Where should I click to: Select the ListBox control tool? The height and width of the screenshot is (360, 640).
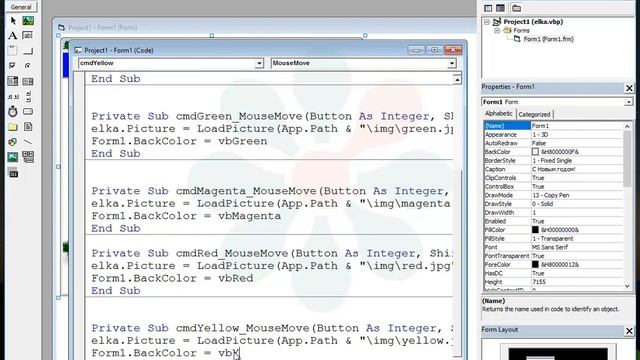tap(28, 81)
